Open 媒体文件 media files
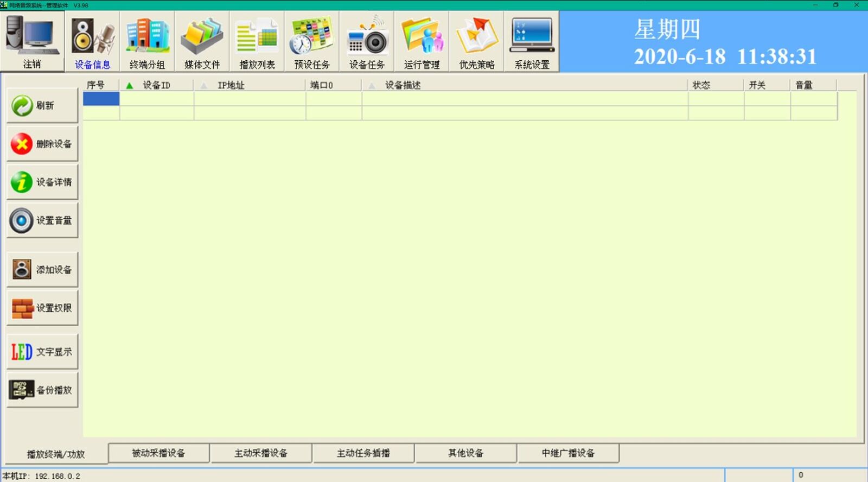868x482 pixels. pos(202,42)
